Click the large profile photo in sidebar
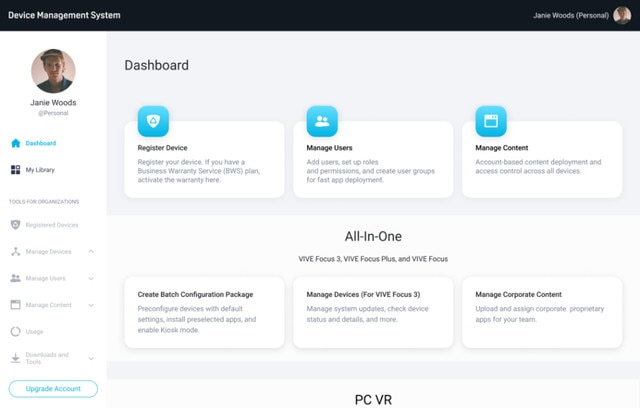This screenshot has height=408, width=640. 53,71
